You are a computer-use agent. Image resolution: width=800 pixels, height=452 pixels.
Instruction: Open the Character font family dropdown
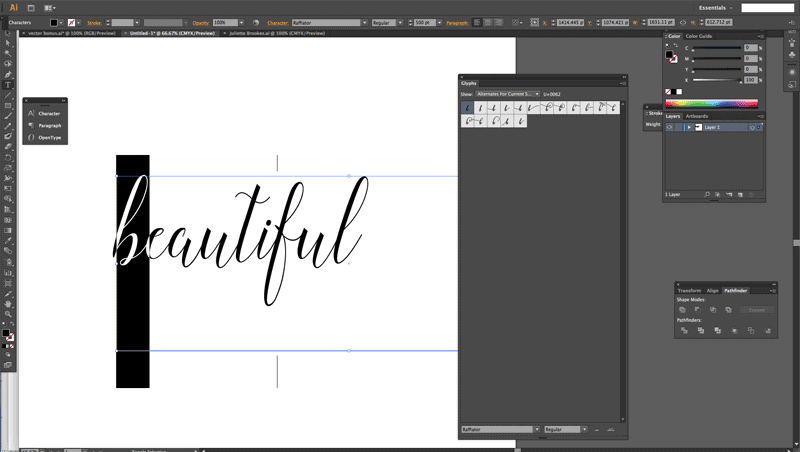[x=364, y=22]
